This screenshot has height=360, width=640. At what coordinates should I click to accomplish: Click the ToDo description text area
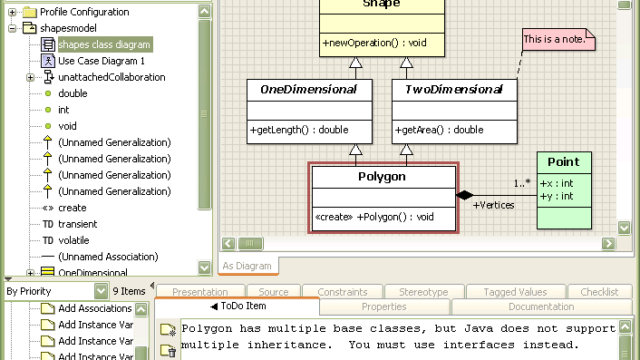(399, 339)
